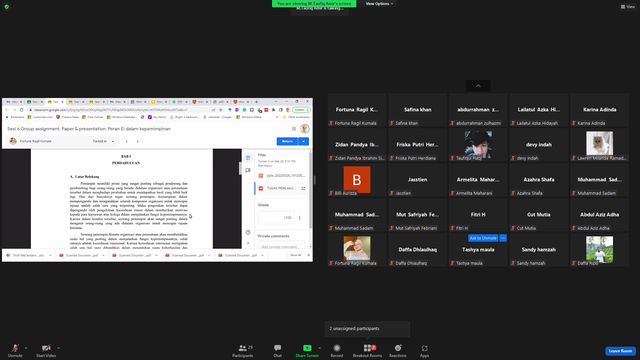Go to previous student in Classroom
The width and height of the screenshot is (640, 360).
[x=127, y=141]
